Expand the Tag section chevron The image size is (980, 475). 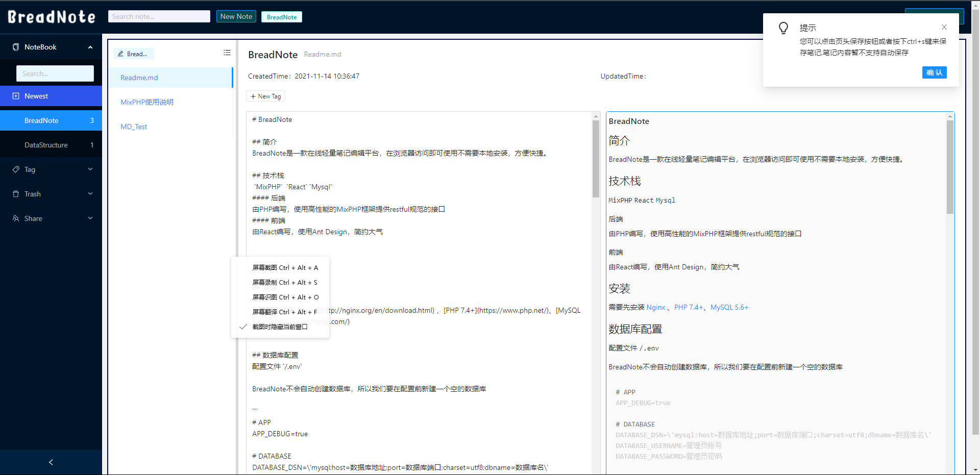[90, 169]
